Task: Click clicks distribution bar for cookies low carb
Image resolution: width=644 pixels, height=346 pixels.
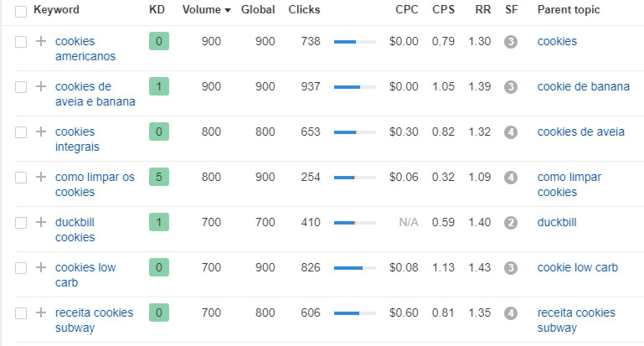Action: (x=355, y=268)
